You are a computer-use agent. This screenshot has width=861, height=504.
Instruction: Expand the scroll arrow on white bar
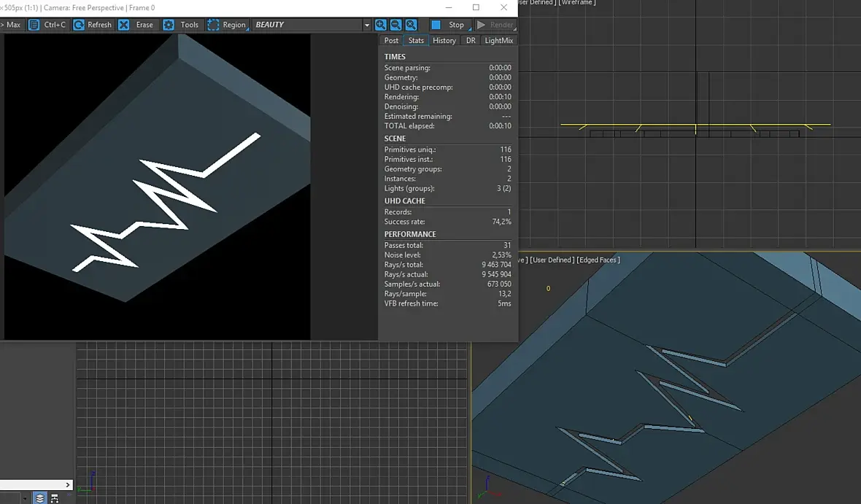click(69, 484)
